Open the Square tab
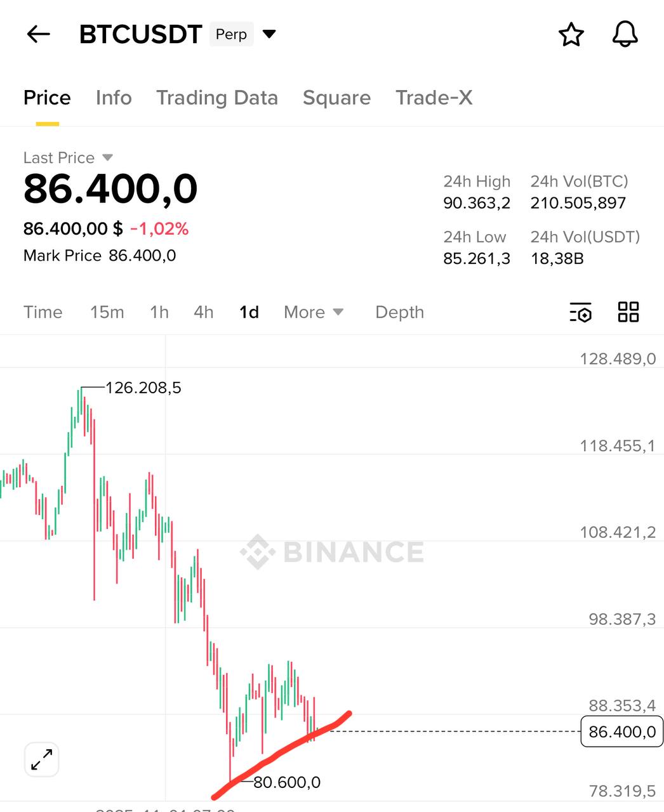The height and width of the screenshot is (812, 664). click(336, 98)
